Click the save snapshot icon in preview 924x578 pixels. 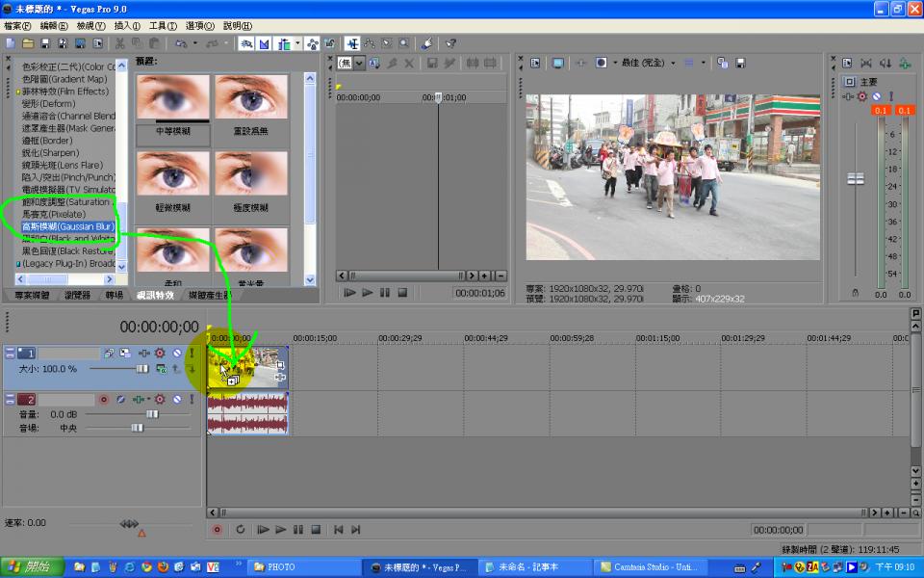click(740, 63)
